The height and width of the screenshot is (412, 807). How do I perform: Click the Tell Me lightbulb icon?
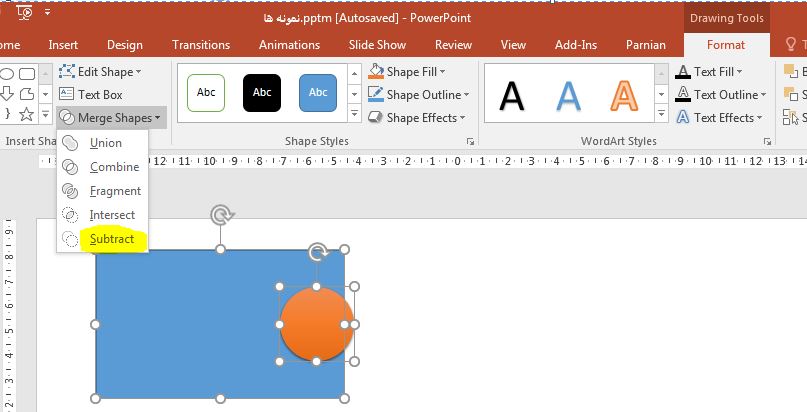coord(791,45)
